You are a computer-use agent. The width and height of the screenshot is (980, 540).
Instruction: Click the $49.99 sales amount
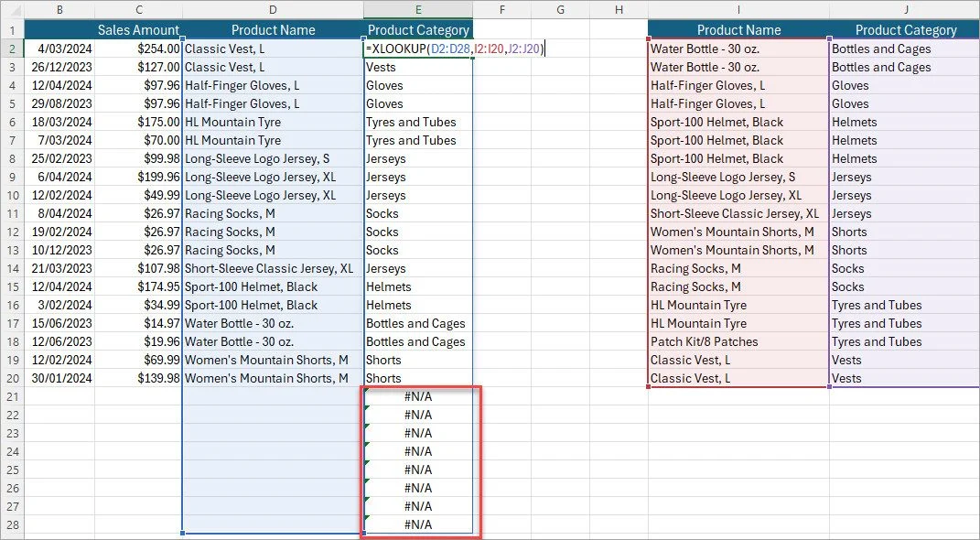(x=139, y=195)
